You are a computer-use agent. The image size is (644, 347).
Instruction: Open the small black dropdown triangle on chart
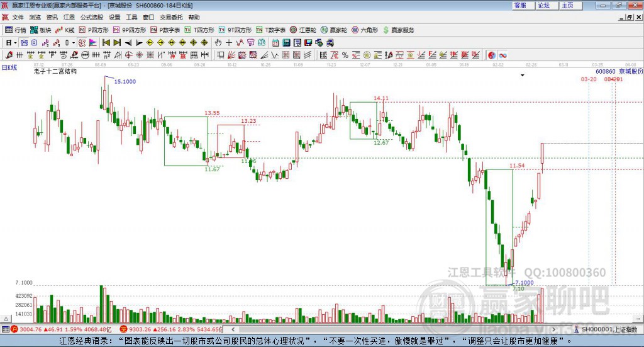pyautogui.click(x=523, y=75)
